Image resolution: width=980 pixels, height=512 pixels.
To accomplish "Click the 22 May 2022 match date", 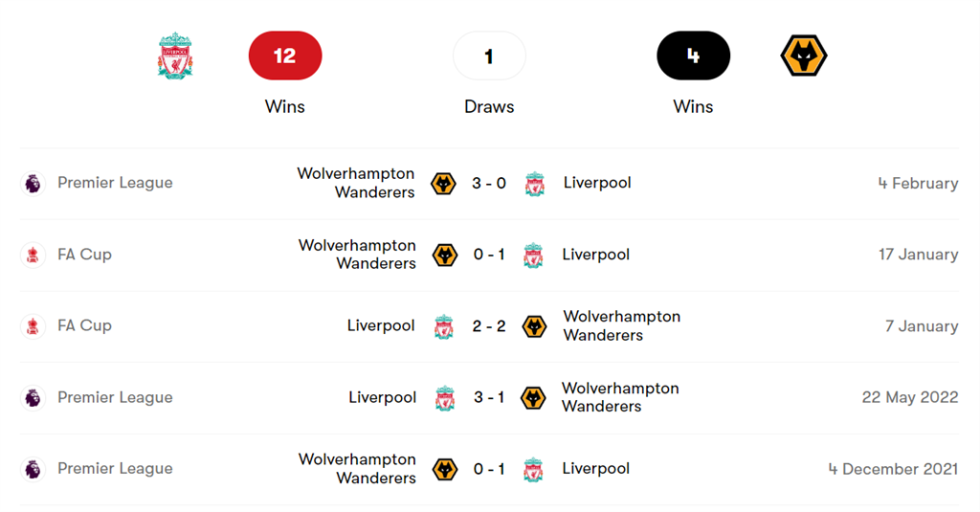I will point(909,397).
